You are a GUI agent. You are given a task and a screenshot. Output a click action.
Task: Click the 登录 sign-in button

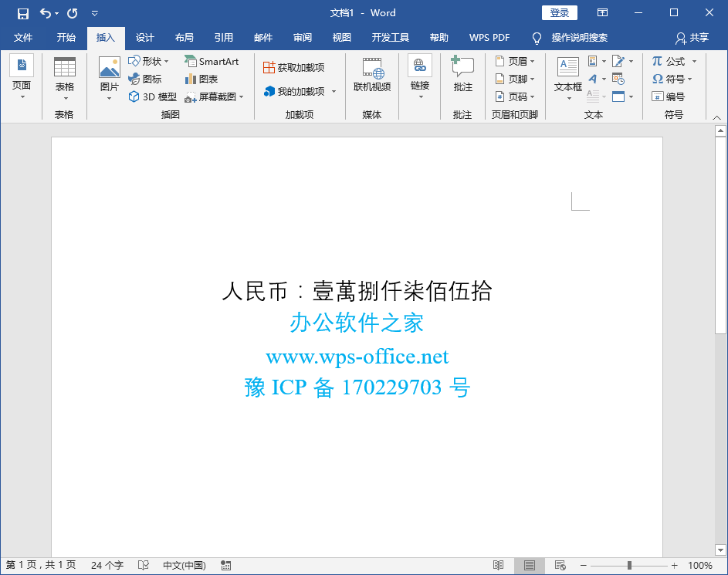tap(560, 13)
